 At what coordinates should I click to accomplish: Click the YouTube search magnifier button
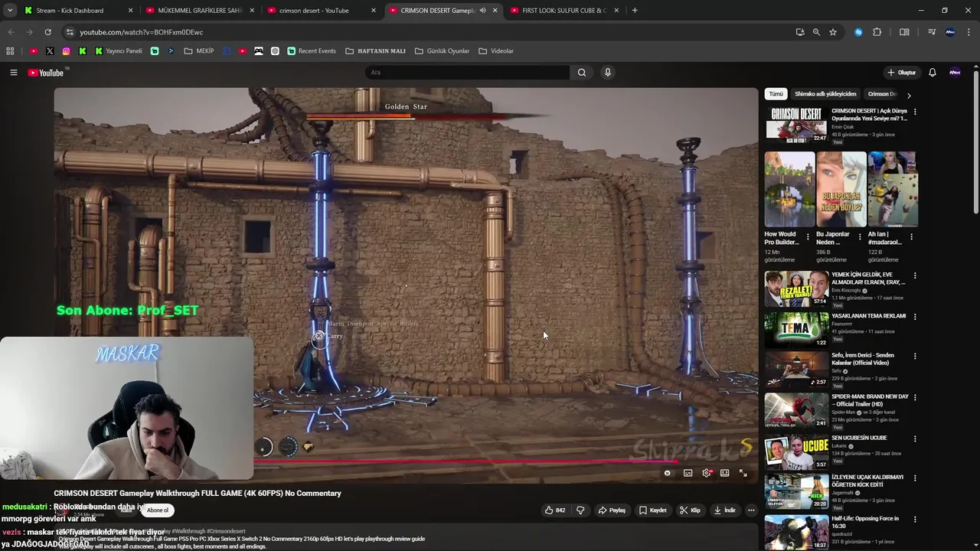(x=582, y=73)
